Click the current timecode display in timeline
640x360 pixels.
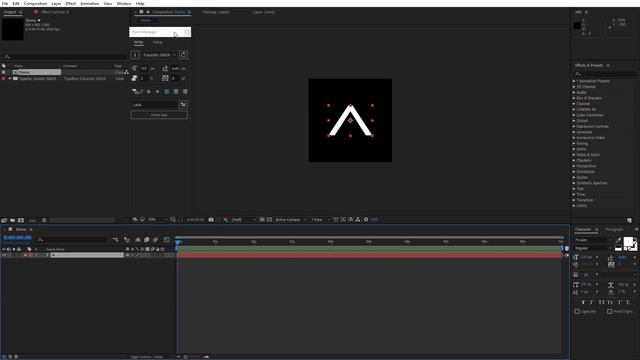tap(18, 238)
